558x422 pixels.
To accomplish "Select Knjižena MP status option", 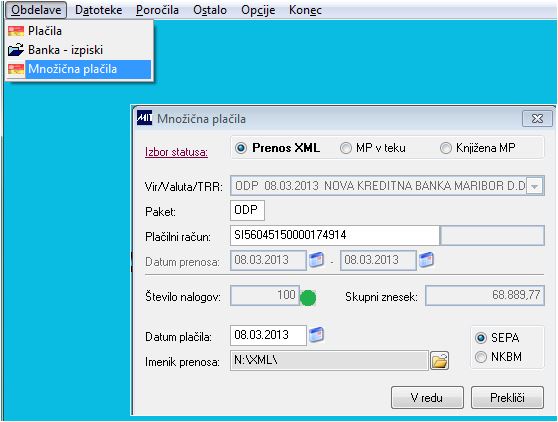I will 446,148.
